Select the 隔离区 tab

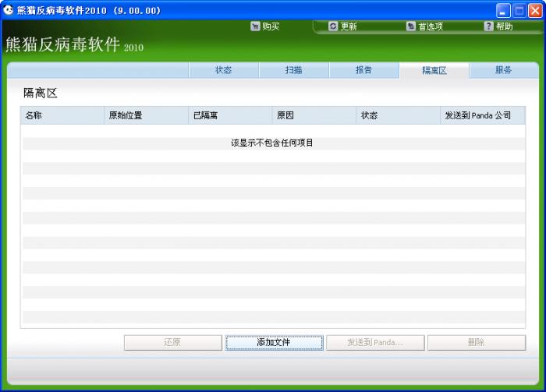click(434, 71)
